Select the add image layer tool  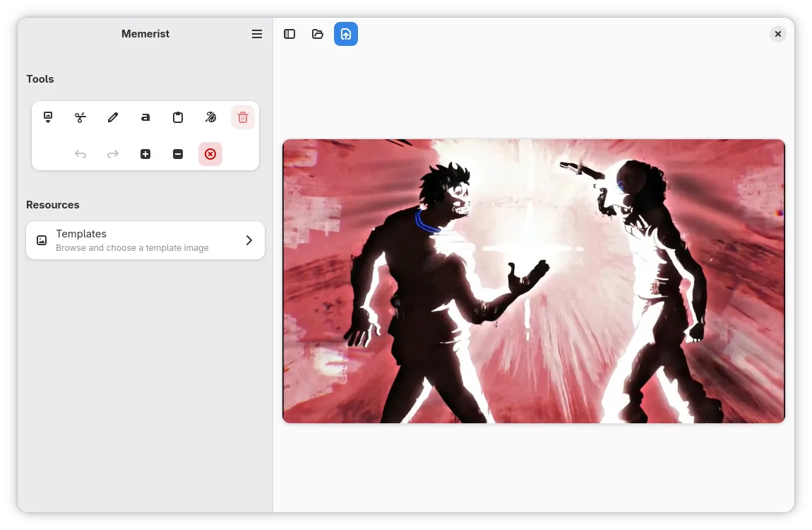coord(48,117)
